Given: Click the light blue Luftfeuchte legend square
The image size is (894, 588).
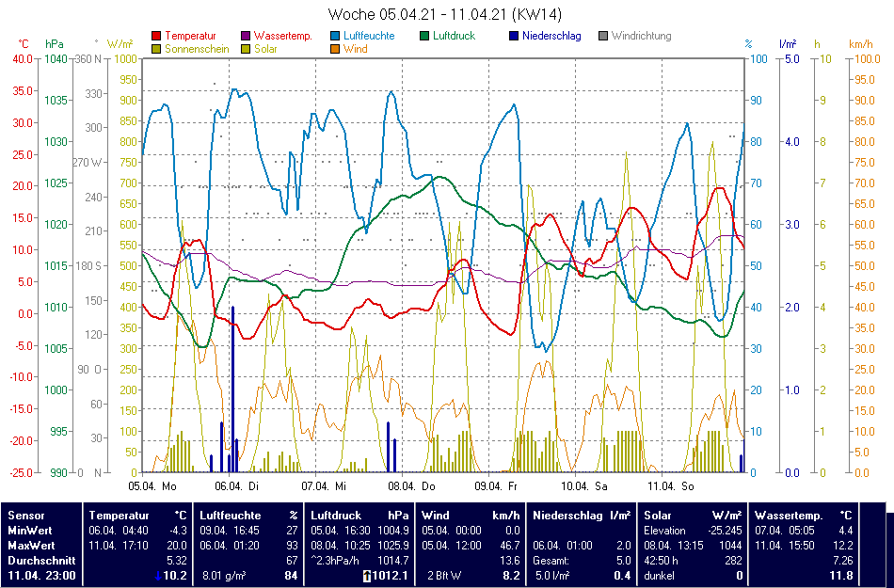Looking at the screenshot, I should 335,36.
